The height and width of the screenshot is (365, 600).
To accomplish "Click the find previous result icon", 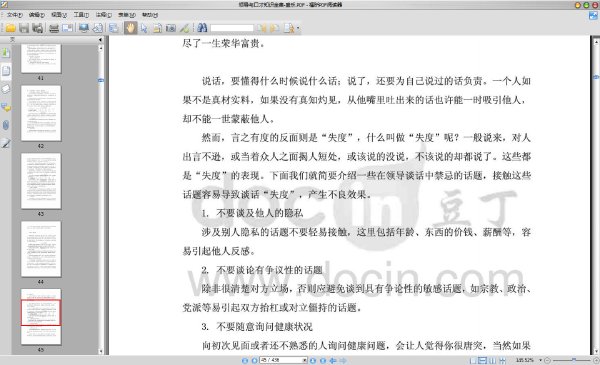I will pos(262,28).
